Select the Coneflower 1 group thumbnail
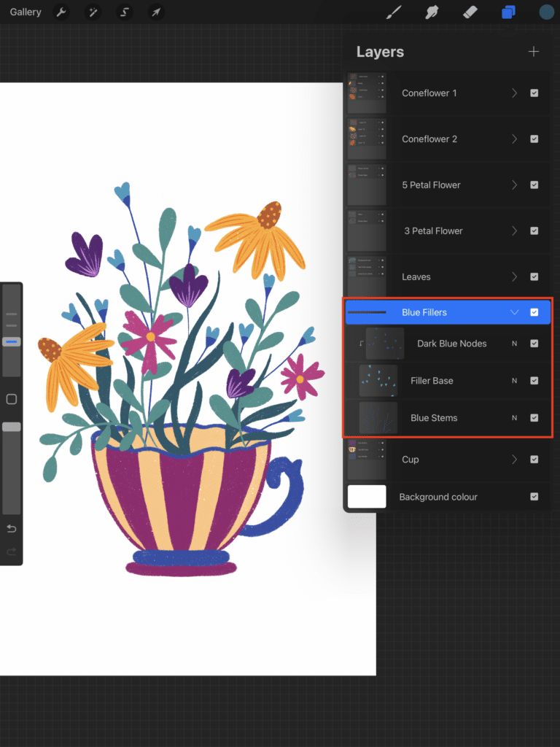This screenshot has height=747, width=560. [367, 93]
